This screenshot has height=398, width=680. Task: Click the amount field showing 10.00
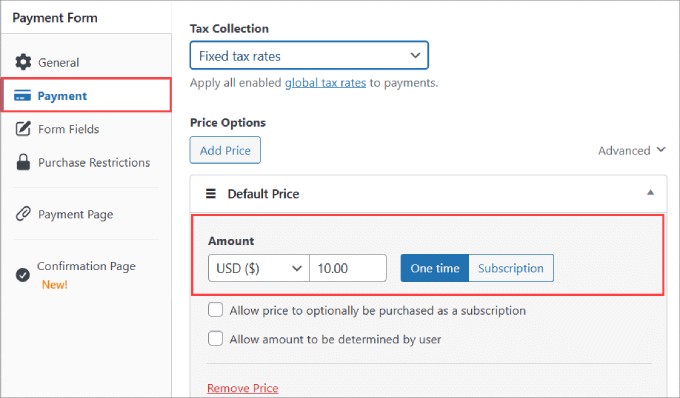(x=348, y=268)
